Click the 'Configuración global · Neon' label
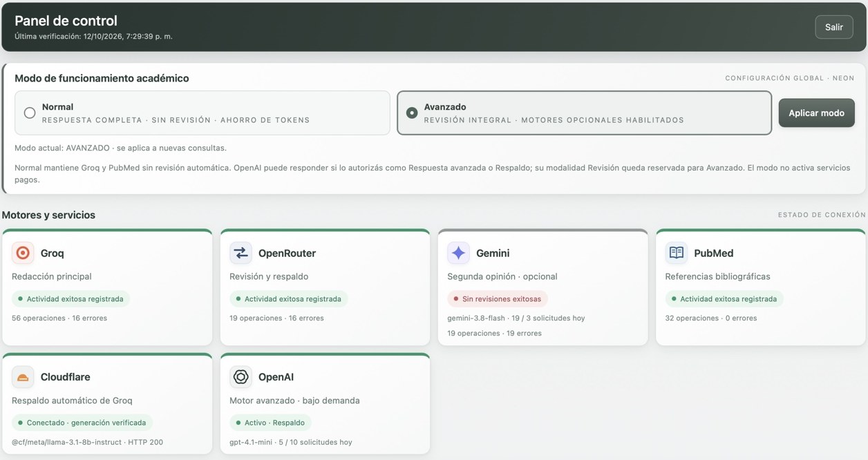This screenshot has width=868, height=460. coord(789,79)
